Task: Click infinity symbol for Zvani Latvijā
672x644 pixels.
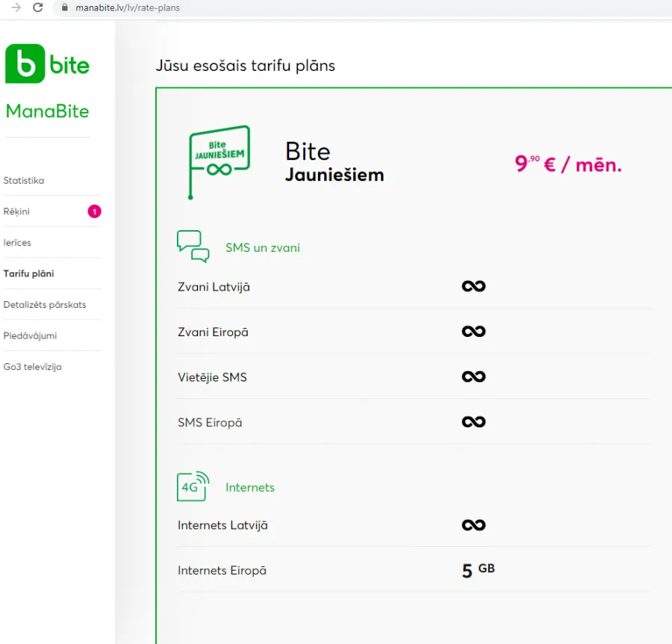Action: pos(473,286)
